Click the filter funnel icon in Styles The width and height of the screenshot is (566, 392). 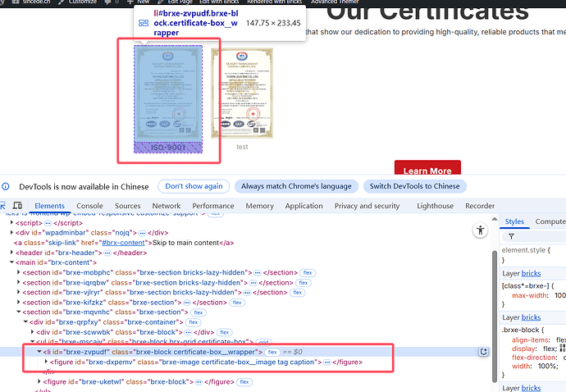coord(511,236)
